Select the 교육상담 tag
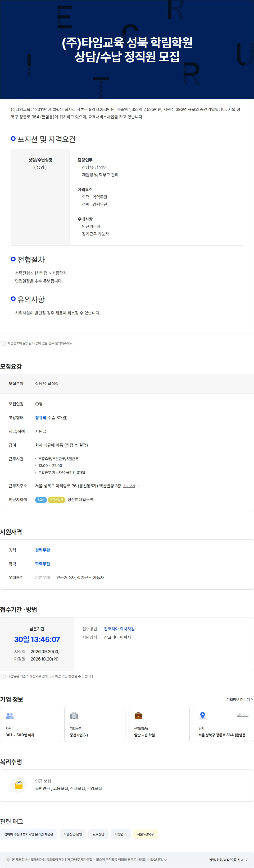Screen dimensions: 254x868 point(98,834)
